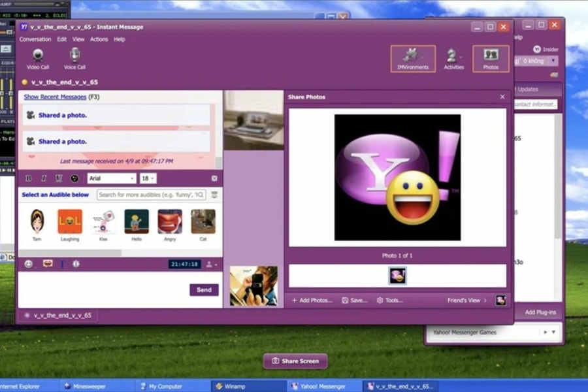Viewport: 588px width, 392px height.
Task: Pick a font color for messages
Action: 73,177
